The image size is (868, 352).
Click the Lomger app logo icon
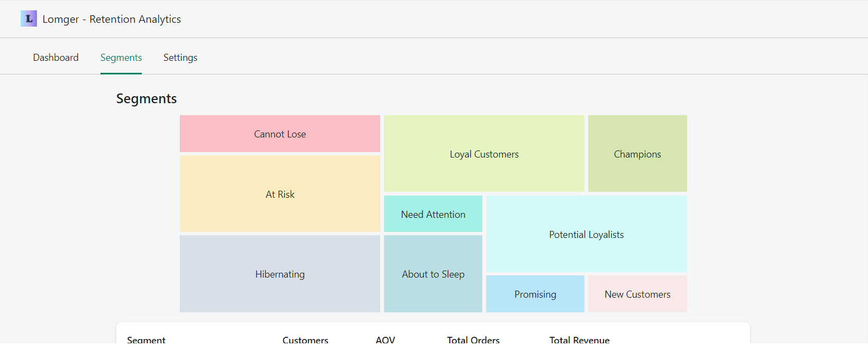(29, 18)
